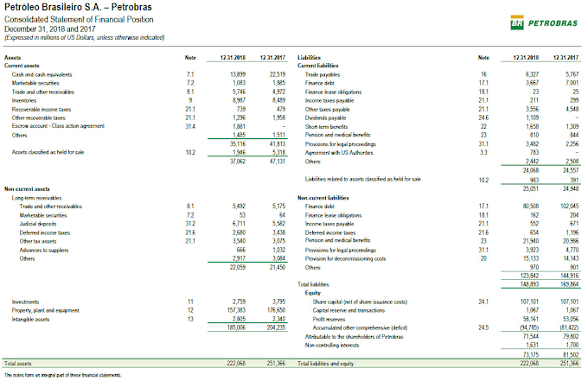Screen dimensions: 588x381
Task: Select the 'Expressed in millions of US Dollars' note
Action: [85, 37]
